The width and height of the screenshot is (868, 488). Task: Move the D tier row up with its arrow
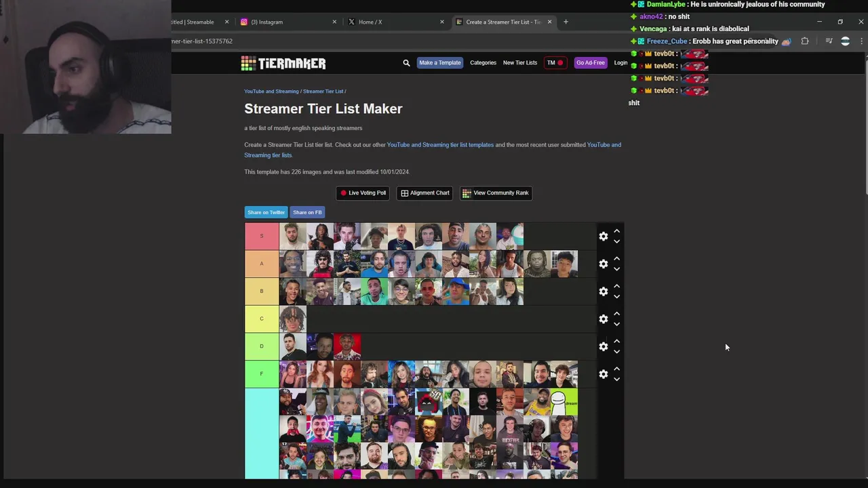tap(616, 342)
